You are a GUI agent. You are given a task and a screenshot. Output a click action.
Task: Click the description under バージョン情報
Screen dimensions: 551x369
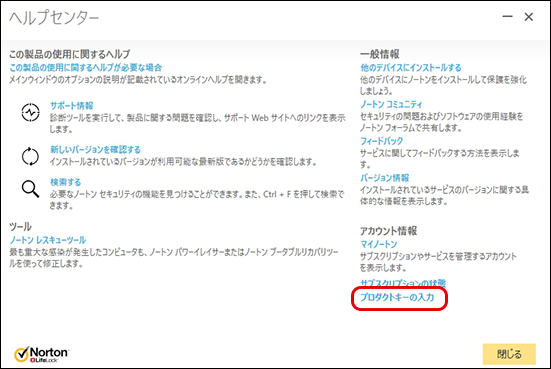(444, 195)
